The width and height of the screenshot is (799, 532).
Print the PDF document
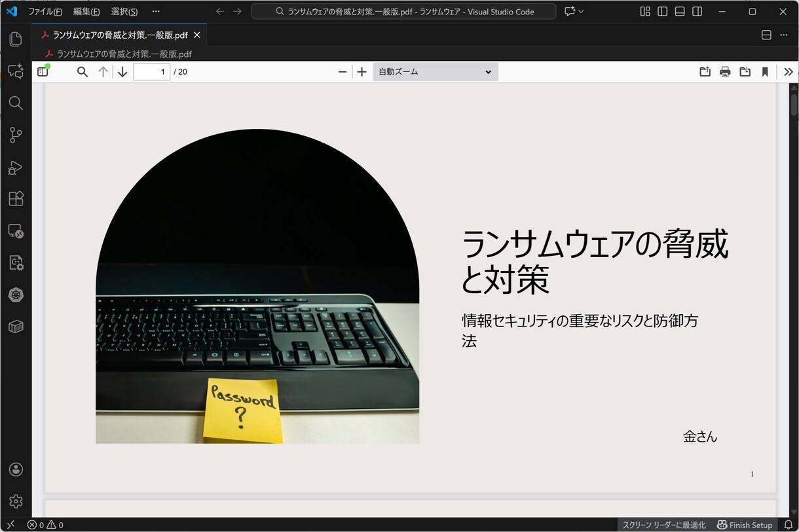pos(725,72)
